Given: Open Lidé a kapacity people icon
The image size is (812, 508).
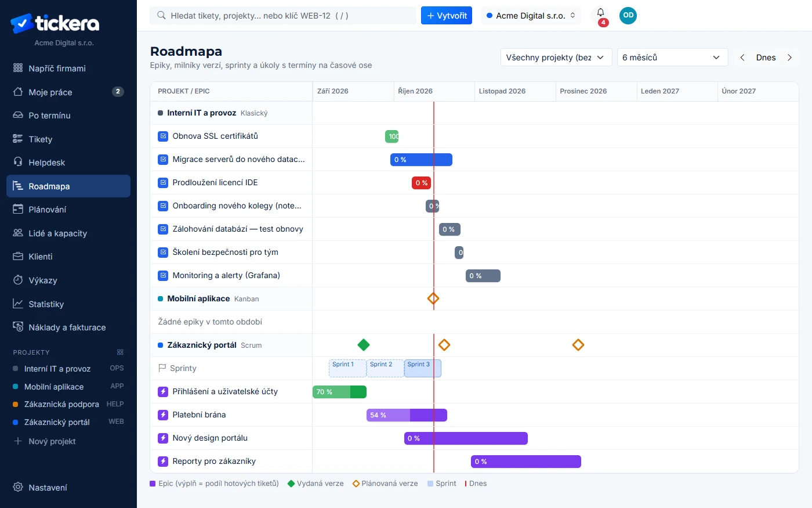Looking at the screenshot, I should tap(18, 233).
